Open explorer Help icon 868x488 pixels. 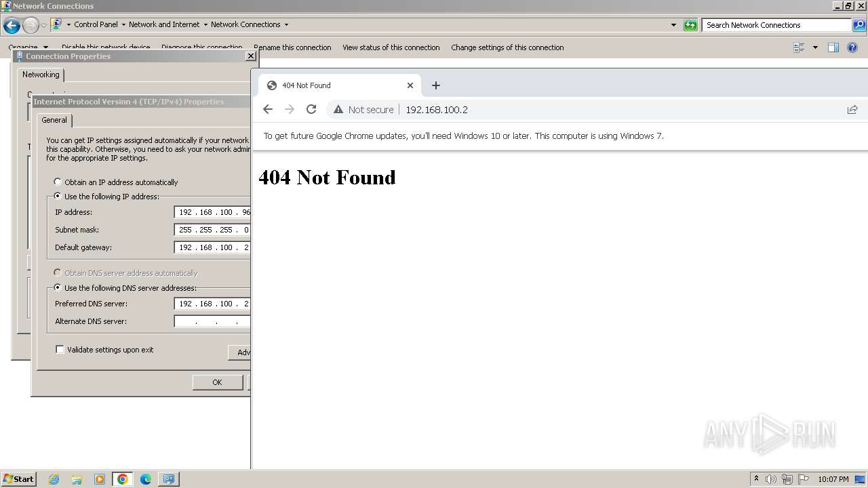tap(852, 47)
